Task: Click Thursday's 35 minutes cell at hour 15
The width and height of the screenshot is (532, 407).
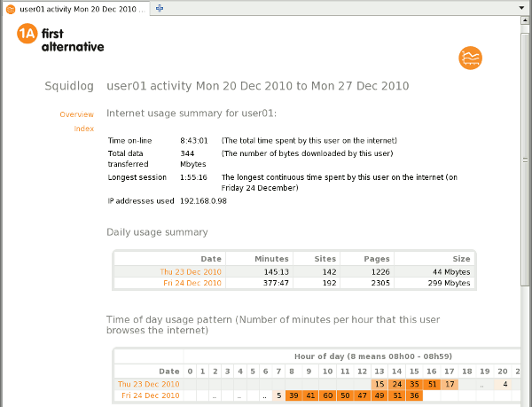Action: pyautogui.click(x=414, y=384)
